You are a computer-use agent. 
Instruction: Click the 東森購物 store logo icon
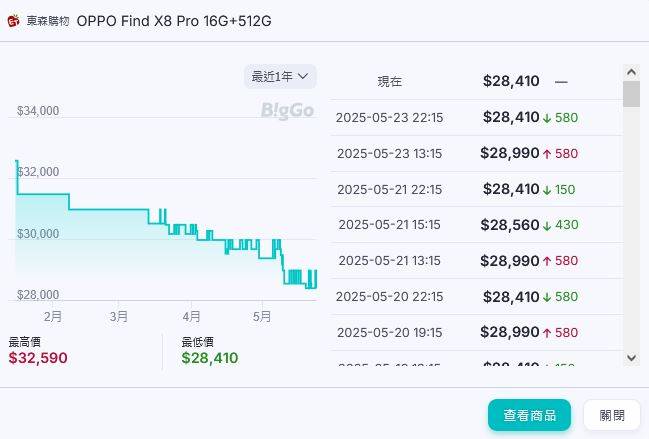tap(14, 21)
